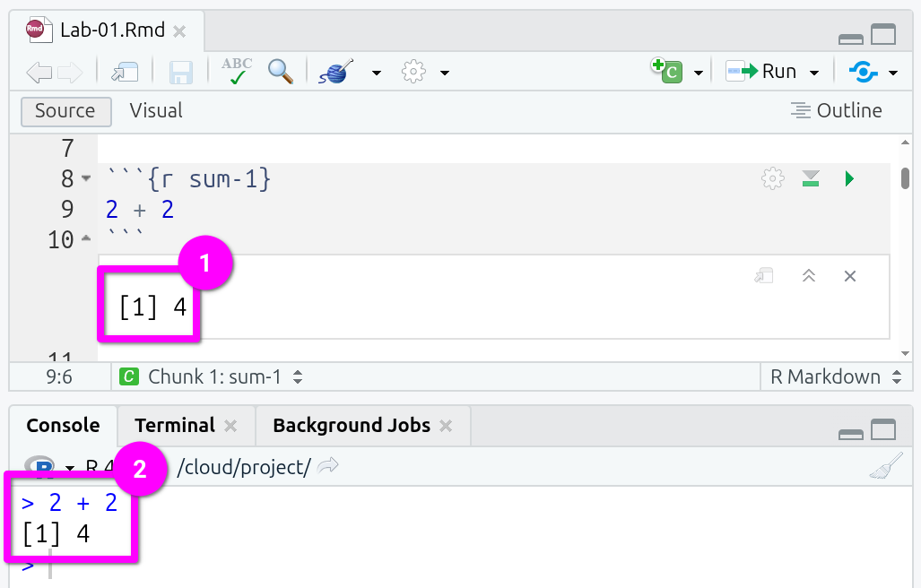The width and height of the screenshot is (921, 588).
Task: Click the Knit yarn ball icon
Action: coord(336,72)
